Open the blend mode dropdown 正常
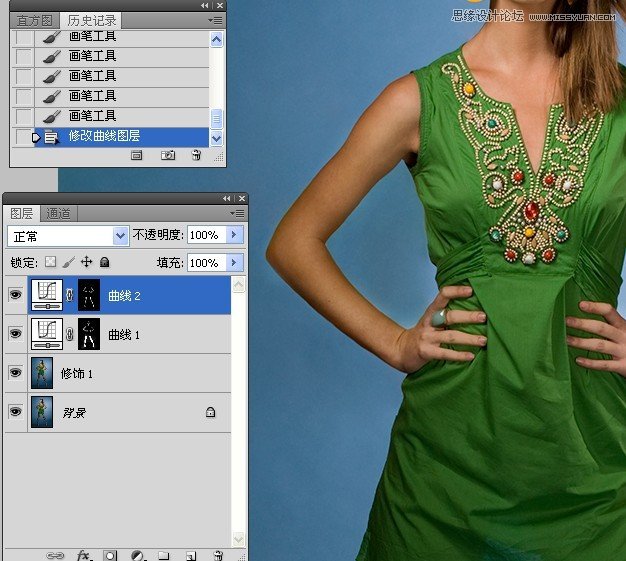The width and height of the screenshot is (626, 561). [68, 235]
